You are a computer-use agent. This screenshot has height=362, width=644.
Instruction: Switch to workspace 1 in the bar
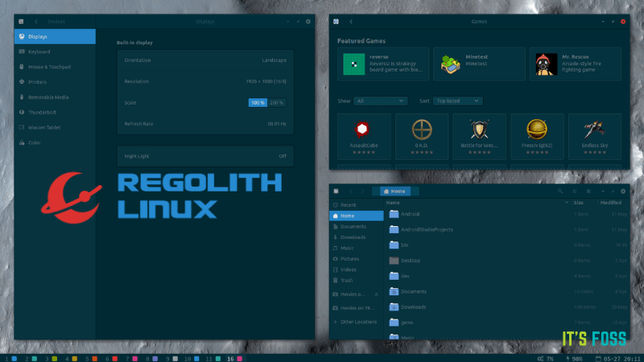click(10, 359)
